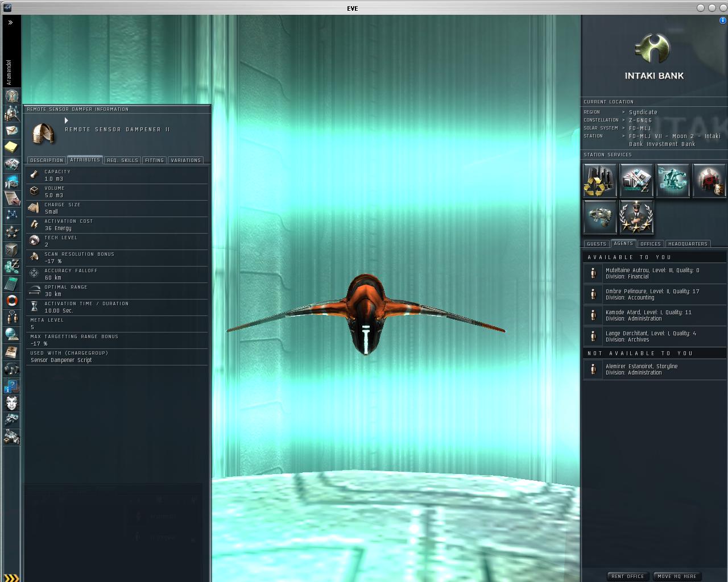Open the officer with gold stars service
Image resolution: width=728 pixels, height=582 pixels.
[x=636, y=217]
